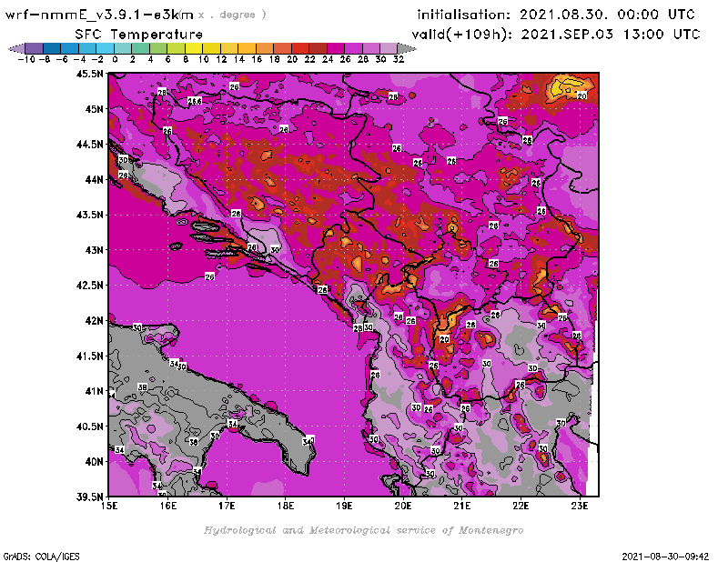Click the 18E longitude label
728x562 pixels.
pos(286,506)
